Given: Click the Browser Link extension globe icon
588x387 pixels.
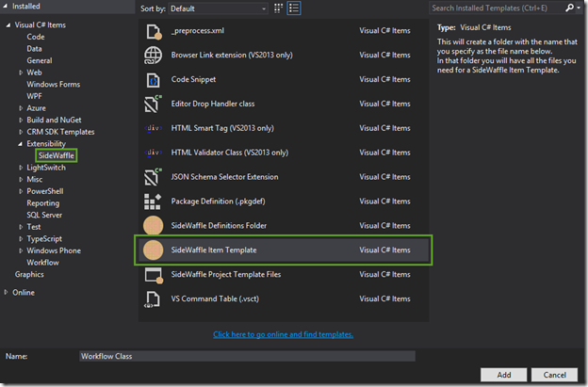Looking at the screenshot, I should [x=153, y=56].
